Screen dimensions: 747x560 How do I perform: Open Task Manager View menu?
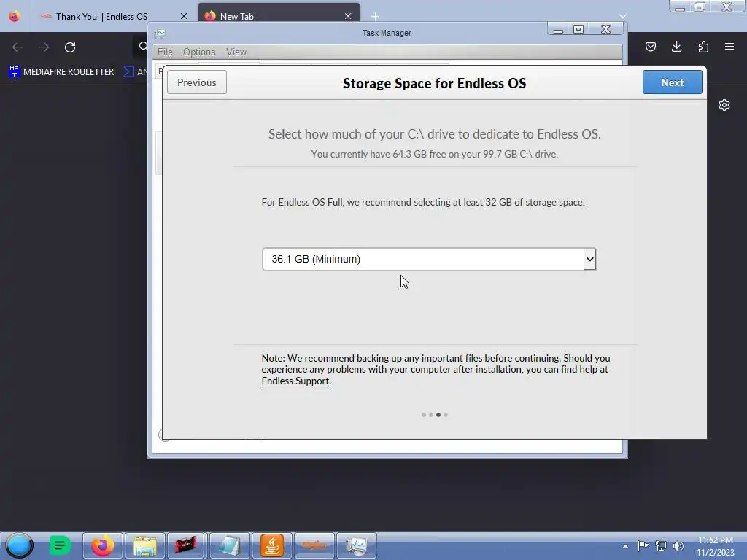236,52
